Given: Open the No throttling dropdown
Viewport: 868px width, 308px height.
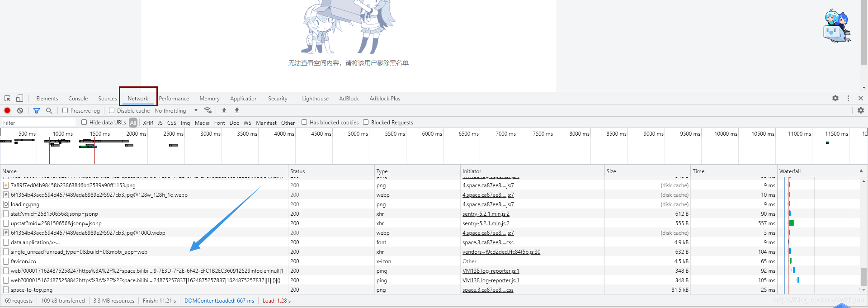Looking at the screenshot, I should 176,111.
